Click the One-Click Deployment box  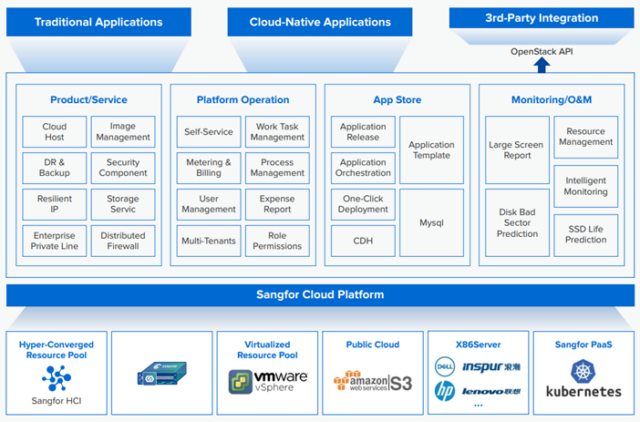coord(363,204)
